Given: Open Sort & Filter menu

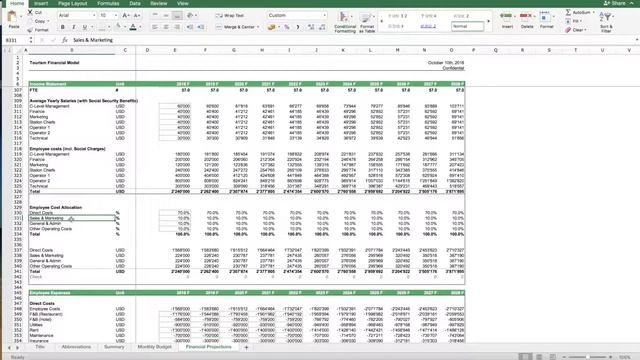Looking at the screenshot, I should tap(606, 22).
